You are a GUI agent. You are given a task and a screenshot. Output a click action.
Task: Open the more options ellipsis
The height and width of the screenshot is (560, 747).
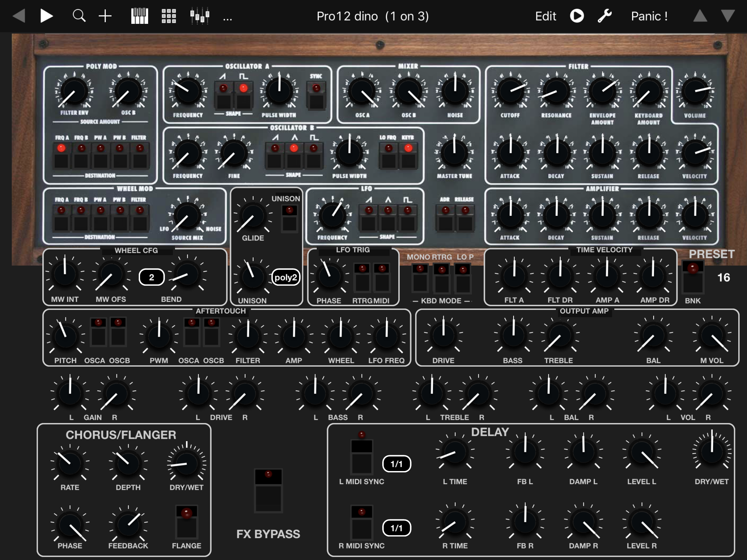(228, 18)
